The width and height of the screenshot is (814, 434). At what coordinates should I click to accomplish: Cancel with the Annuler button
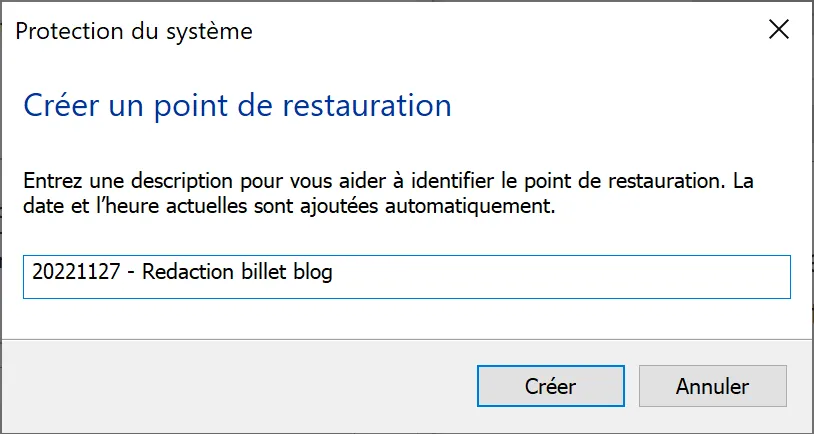coord(712,386)
